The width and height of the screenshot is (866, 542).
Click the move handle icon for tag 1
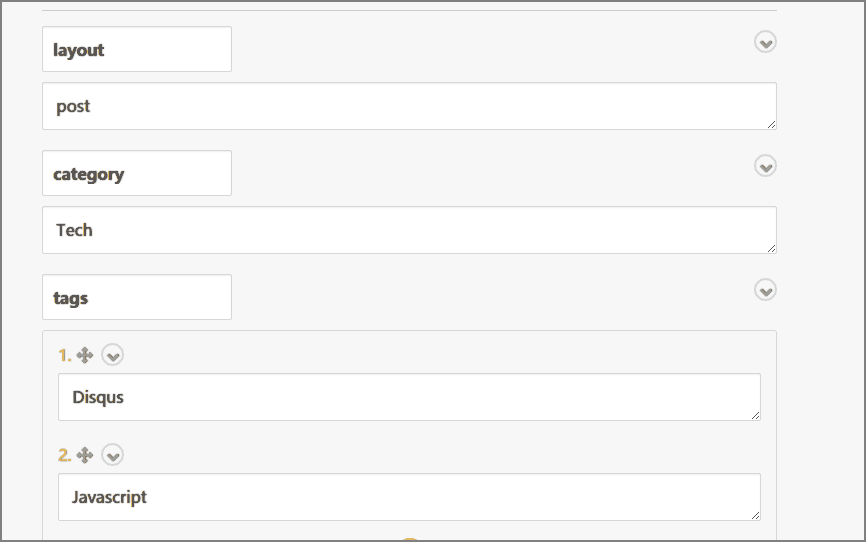pos(85,355)
